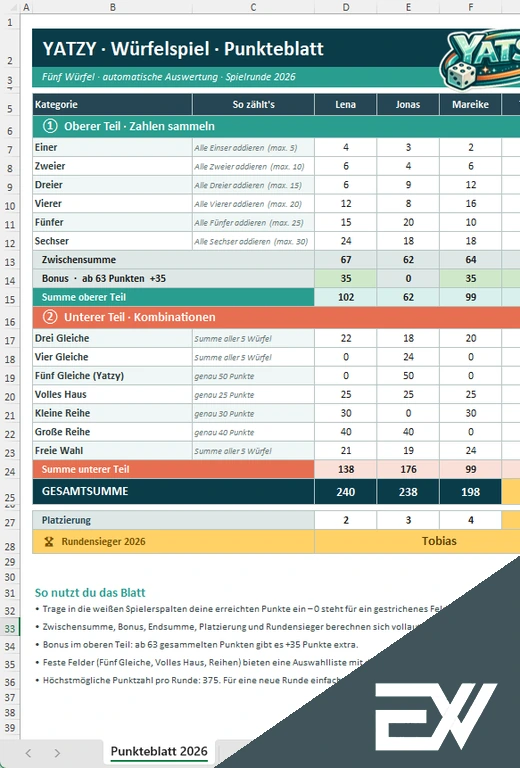Click the Yatzy dice logo image
The image size is (520, 768).
coord(480,60)
